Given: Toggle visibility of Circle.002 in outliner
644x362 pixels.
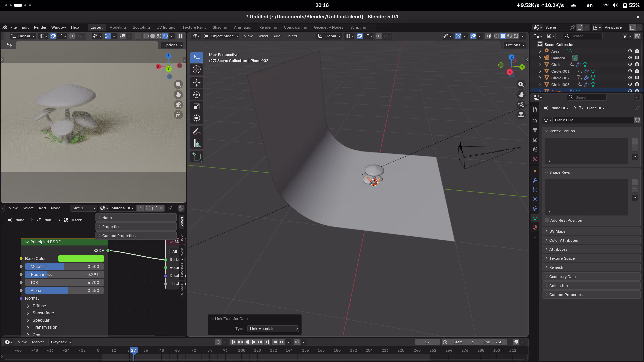Looking at the screenshot, I should [x=630, y=78].
